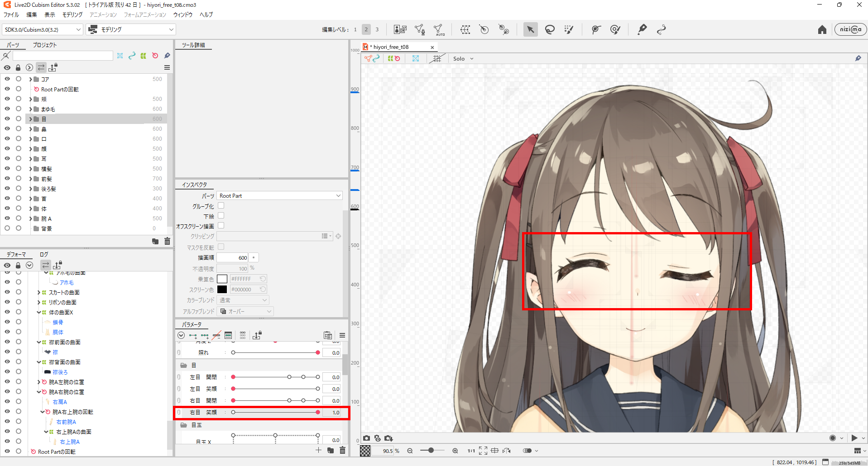This screenshot has height=466, width=868.
Task: Zoom in the canvas view
Action: coord(455,451)
